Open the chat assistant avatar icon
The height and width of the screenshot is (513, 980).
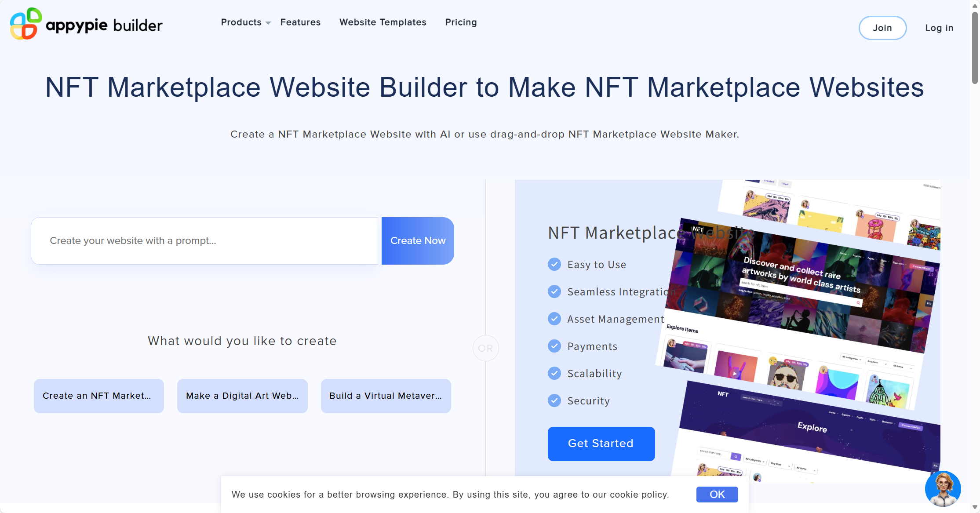pos(942,488)
